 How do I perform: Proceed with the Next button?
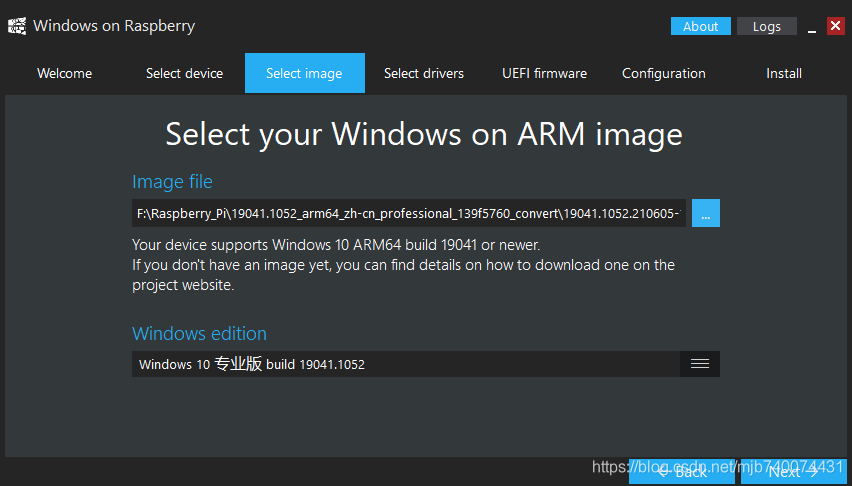pyautogui.click(x=794, y=472)
